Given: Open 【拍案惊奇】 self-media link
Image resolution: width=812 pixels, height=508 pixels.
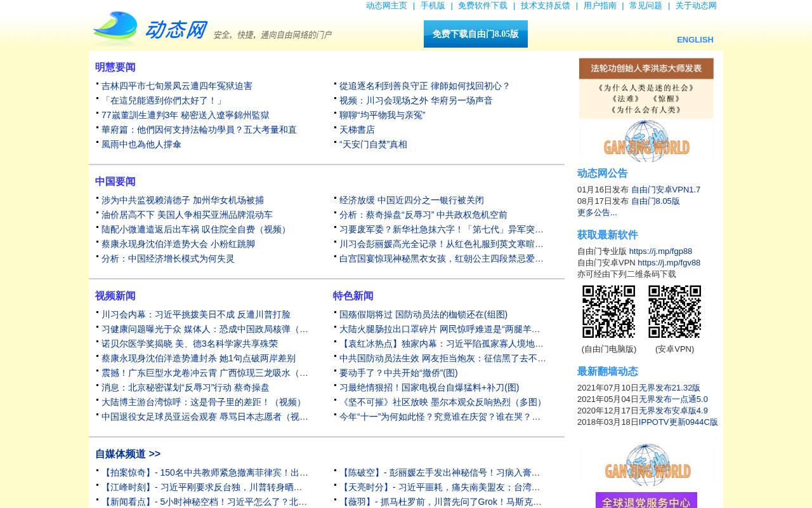Looking at the screenshot, I should pyautogui.click(x=205, y=472).
